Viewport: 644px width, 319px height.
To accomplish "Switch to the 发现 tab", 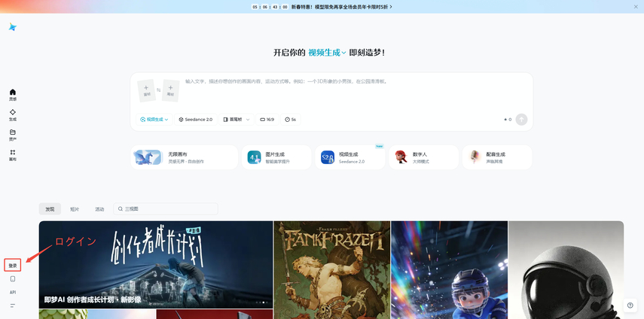I will tap(50, 208).
